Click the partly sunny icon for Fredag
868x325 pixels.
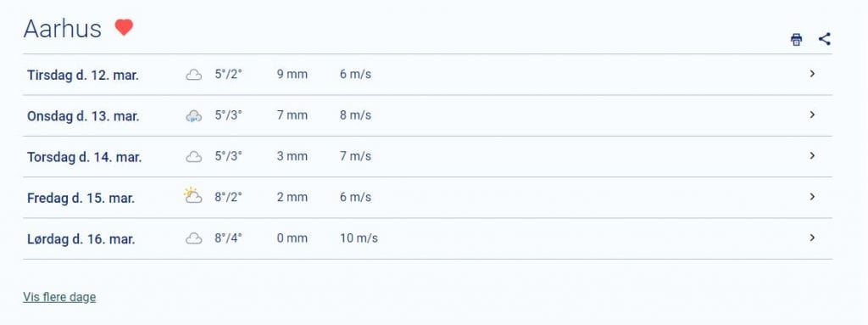click(192, 196)
